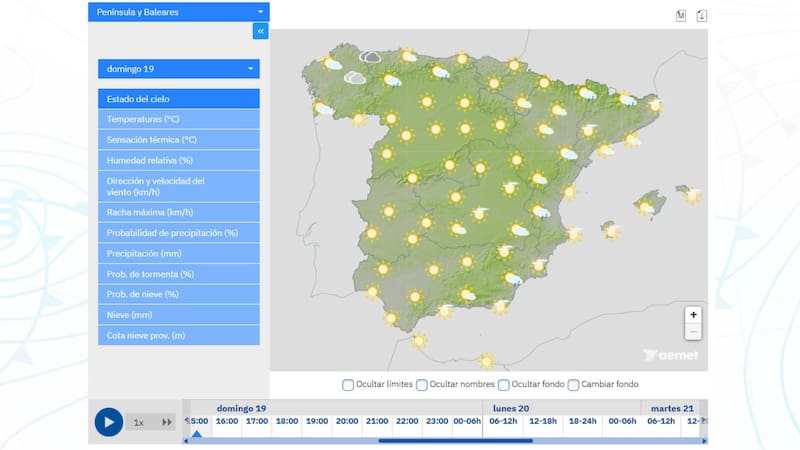Select Dirección y velocidad del viento layer
This screenshot has width=800, height=450.
[x=179, y=186]
